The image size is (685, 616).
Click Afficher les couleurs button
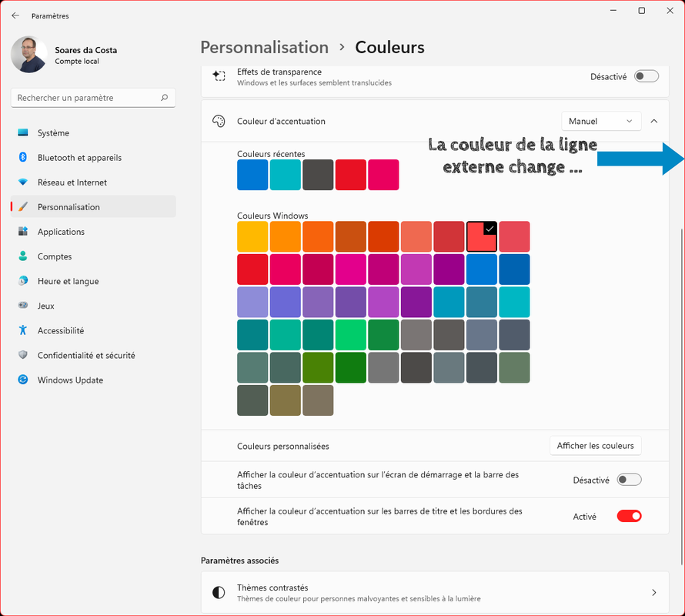[595, 446]
